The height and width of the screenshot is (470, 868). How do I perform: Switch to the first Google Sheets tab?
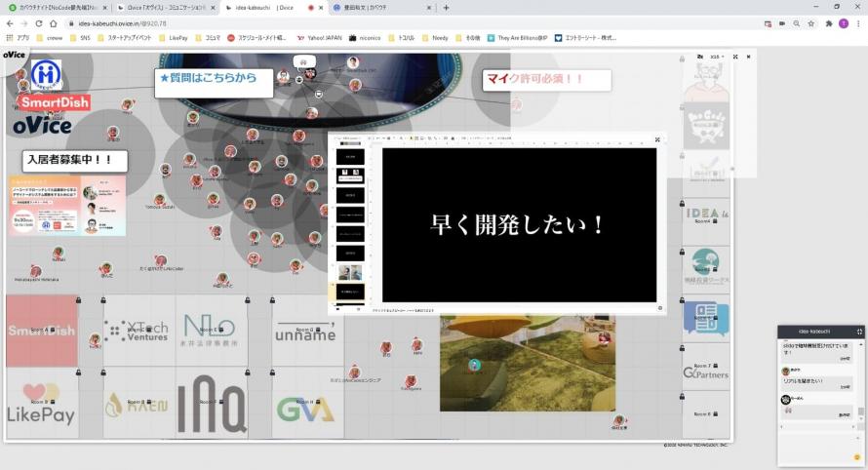coord(56,8)
